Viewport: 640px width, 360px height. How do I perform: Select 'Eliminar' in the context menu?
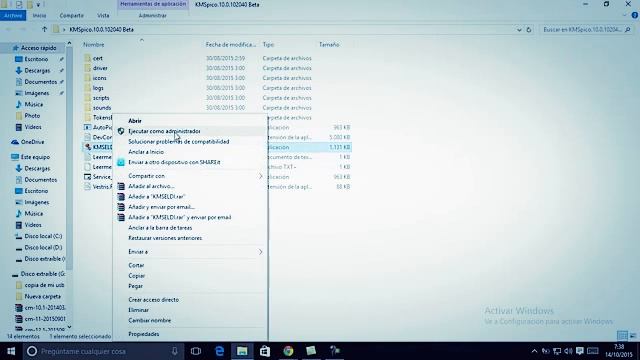[x=138, y=310]
